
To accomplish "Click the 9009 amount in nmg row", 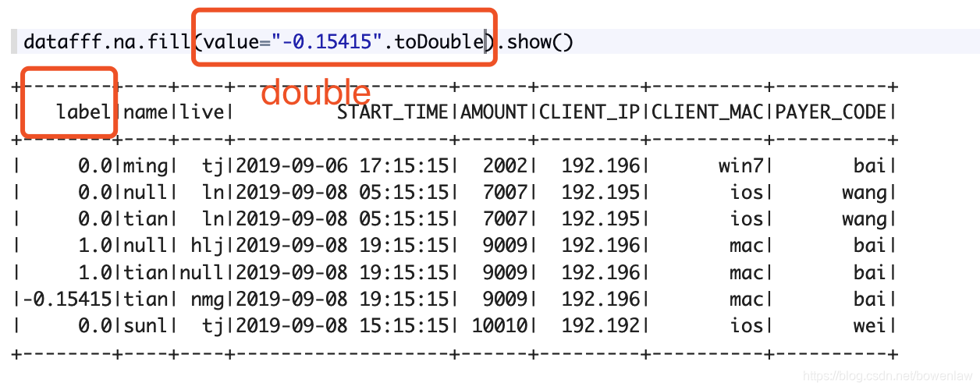I will [x=506, y=299].
